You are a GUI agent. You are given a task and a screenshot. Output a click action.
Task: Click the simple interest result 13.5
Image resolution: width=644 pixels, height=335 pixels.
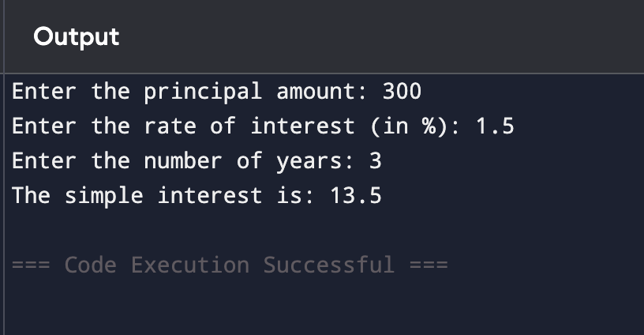click(x=356, y=195)
